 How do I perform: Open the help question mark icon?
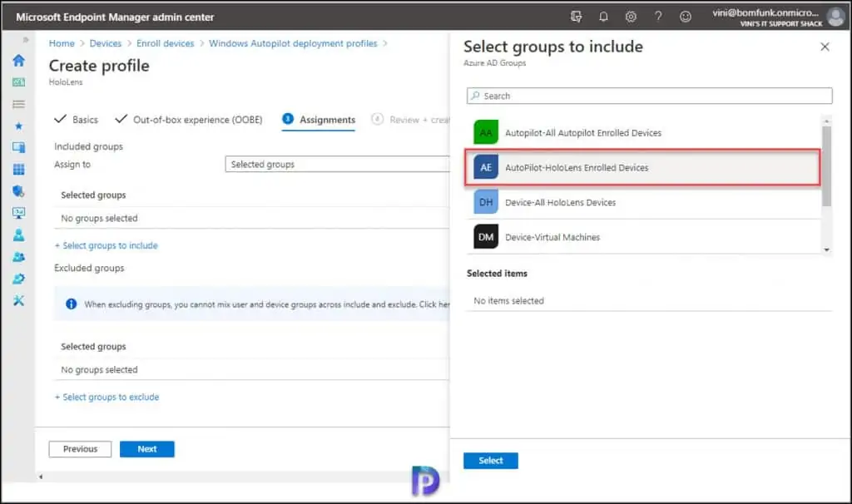(658, 17)
